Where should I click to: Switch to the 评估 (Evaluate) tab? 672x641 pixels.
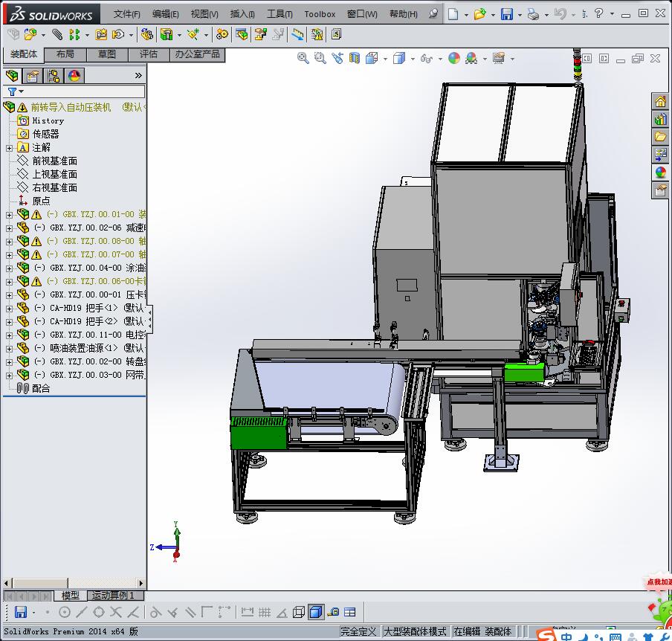pos(148,54)
